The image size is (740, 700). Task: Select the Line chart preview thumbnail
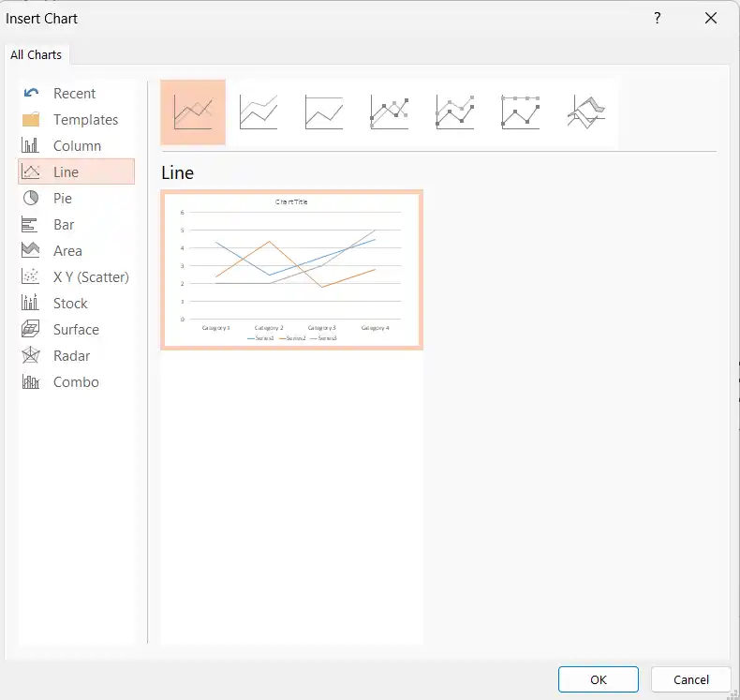[x=291, y=270]
